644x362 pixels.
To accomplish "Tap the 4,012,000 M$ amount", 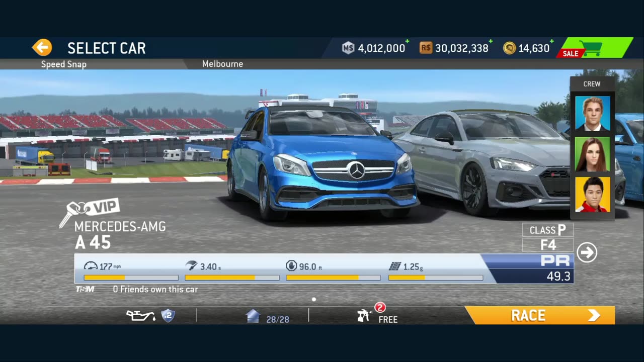I will point(381,48).
